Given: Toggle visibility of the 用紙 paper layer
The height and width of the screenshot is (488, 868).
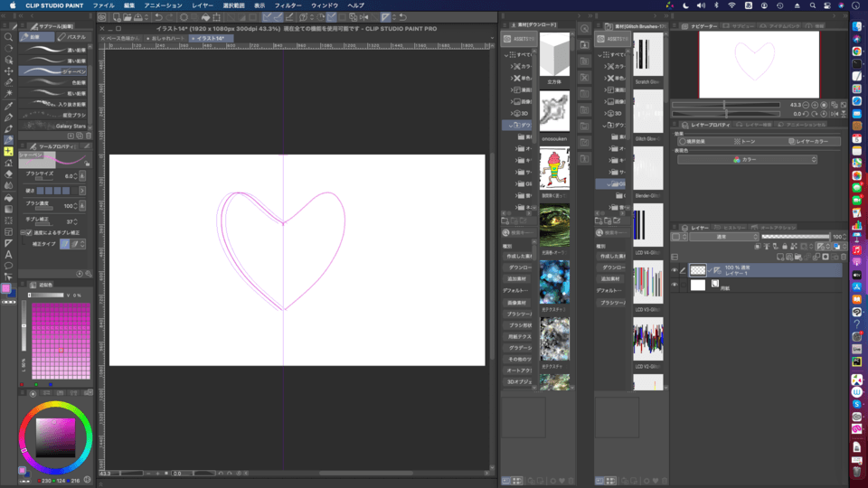Looking at the screenshot, I should point(675,285).
